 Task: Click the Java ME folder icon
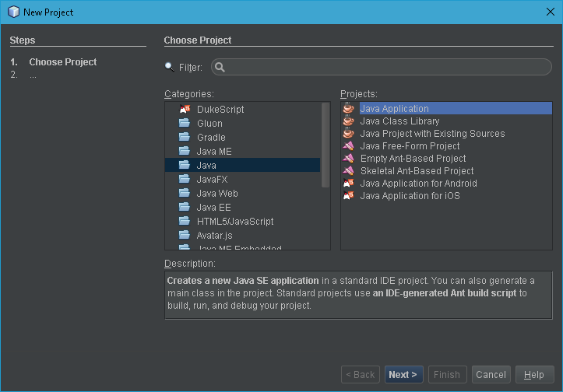[x=185, y=151]
